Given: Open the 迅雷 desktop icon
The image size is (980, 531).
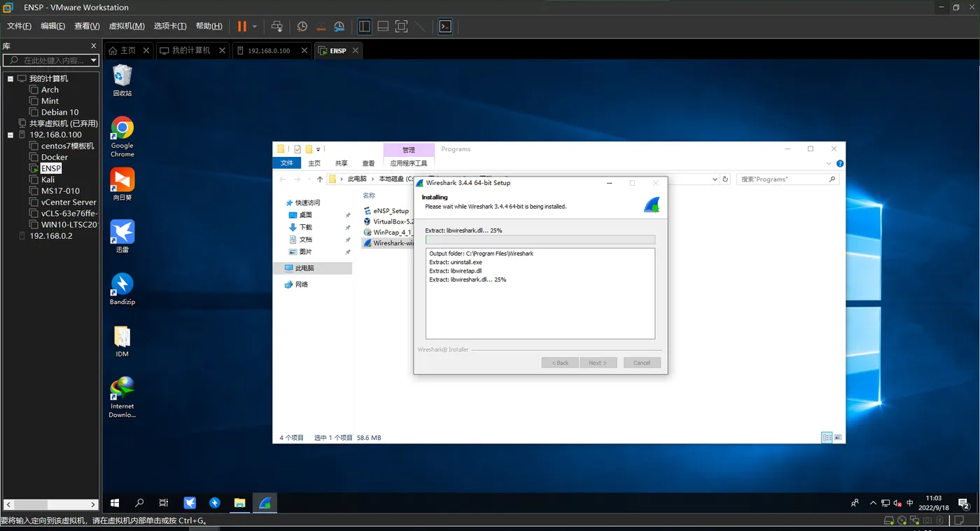Looking at the screenshot, I should coord(122,236).
